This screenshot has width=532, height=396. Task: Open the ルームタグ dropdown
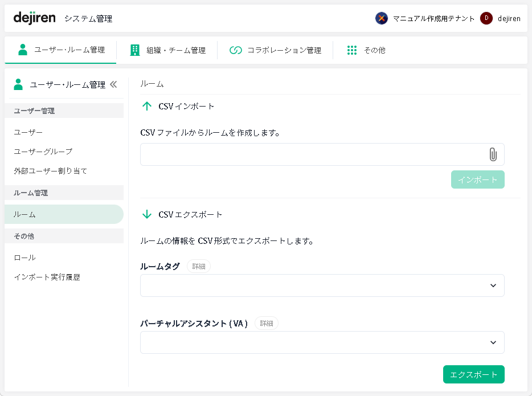(x=322, y=285)
